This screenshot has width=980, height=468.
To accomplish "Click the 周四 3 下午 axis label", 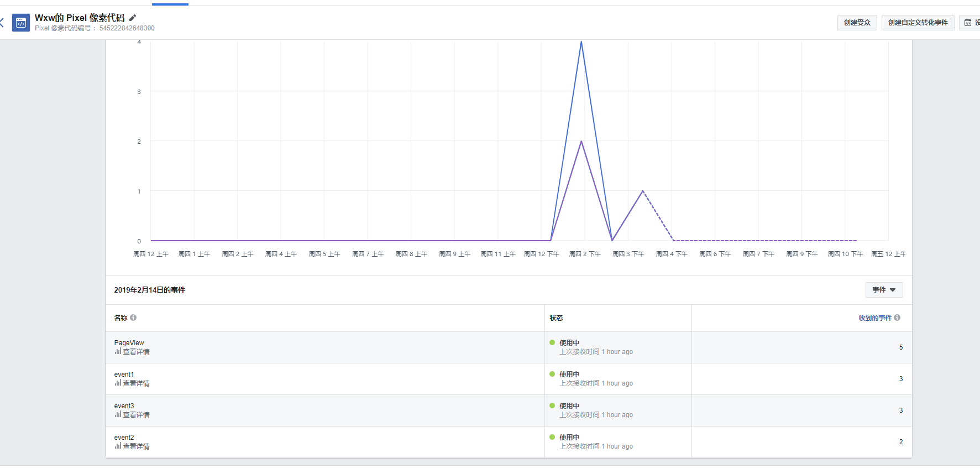I will coord(628,254).
